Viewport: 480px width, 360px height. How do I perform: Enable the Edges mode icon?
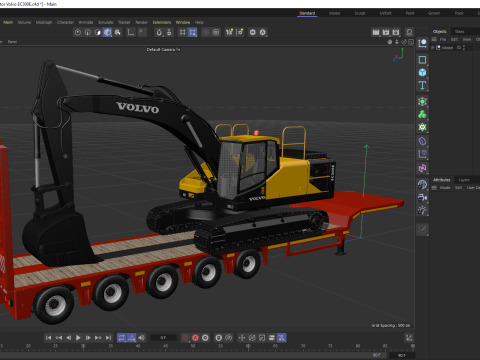coord(88,32)
